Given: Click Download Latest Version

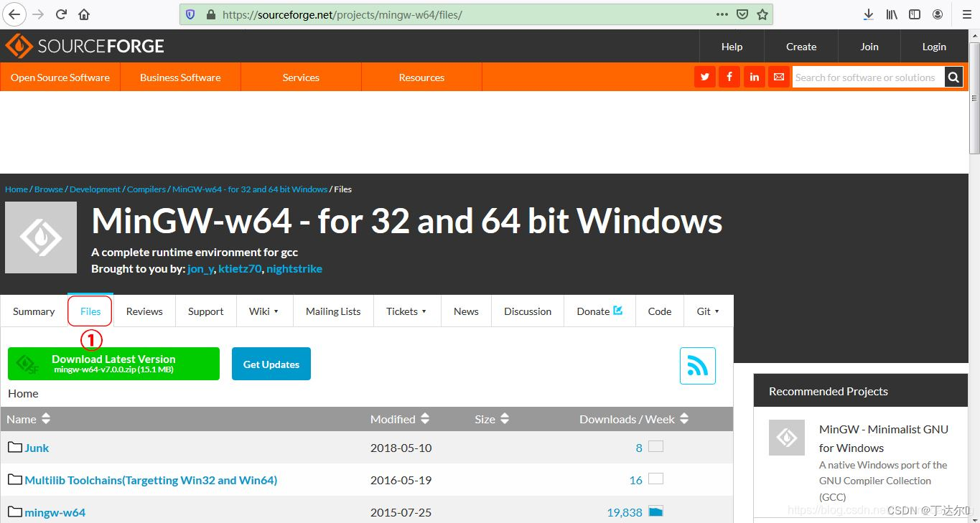Looking at the screenshot, I should point(113,364).
